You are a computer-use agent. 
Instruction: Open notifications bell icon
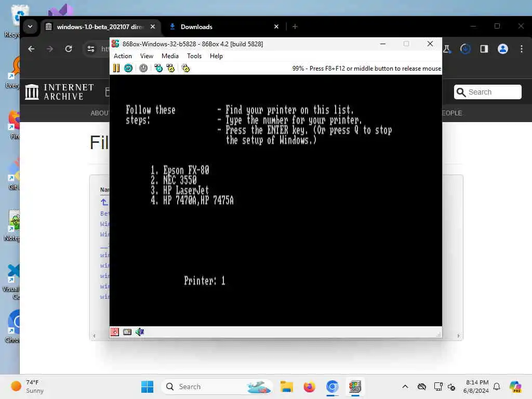pyautogui.click(x=497, y=387)
